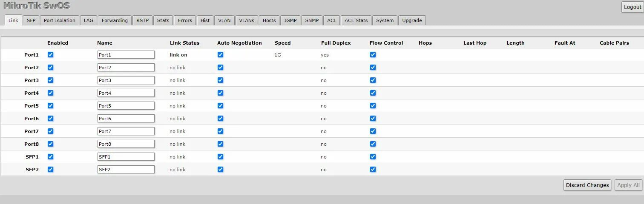Disable the Port6 Enabled checkbox
The width and height of the screenshot is (644, 204).
pyautogui.click(x=50, y=119)
